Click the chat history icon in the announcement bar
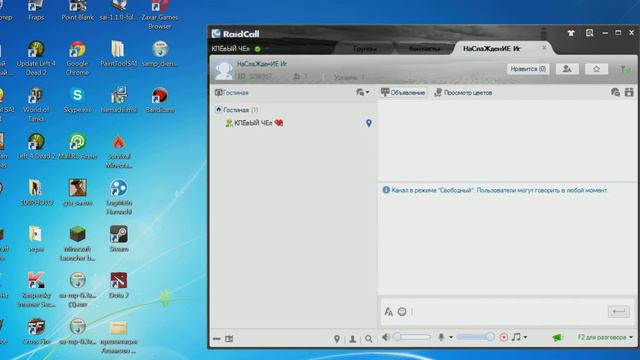640x360 pixels. [x=615, y=92]
